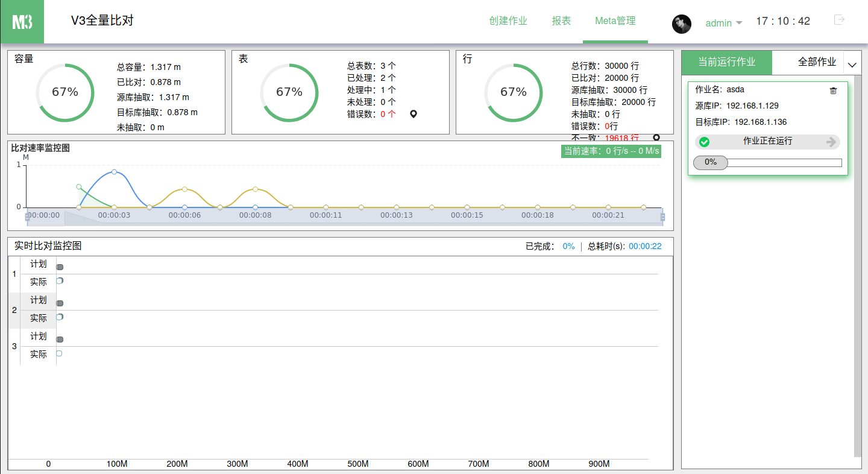Click the M3 logo icon
Image resolution: width=868 pixels, height=474 pixels.
(22, 22)
